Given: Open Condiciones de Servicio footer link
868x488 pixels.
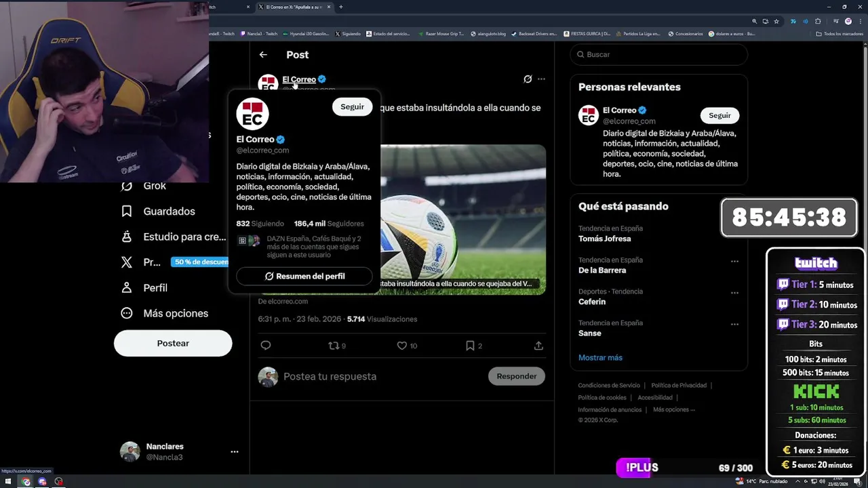Looking at the screenshot, I should point(609,386).
